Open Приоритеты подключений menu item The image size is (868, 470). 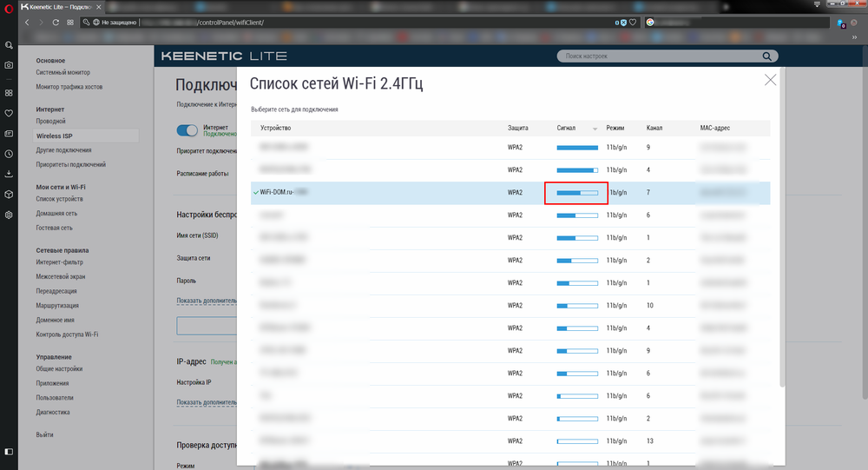tap(71, 164)
